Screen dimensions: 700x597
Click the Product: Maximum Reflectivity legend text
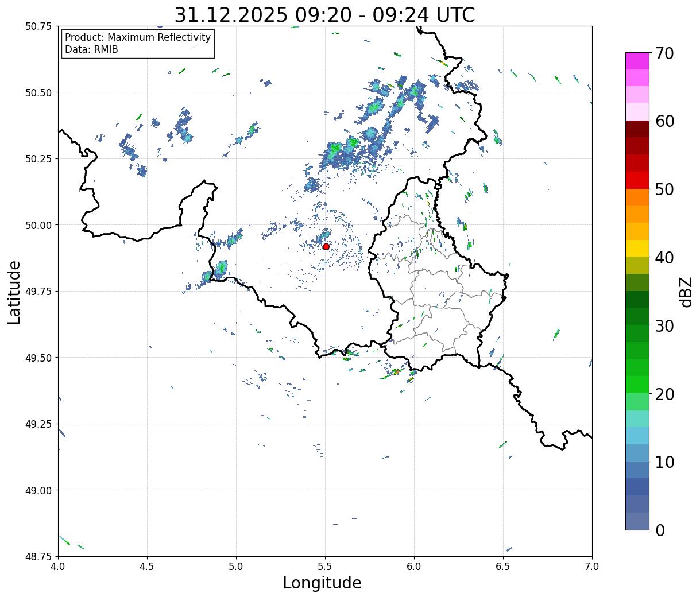(x=138, y=37)
